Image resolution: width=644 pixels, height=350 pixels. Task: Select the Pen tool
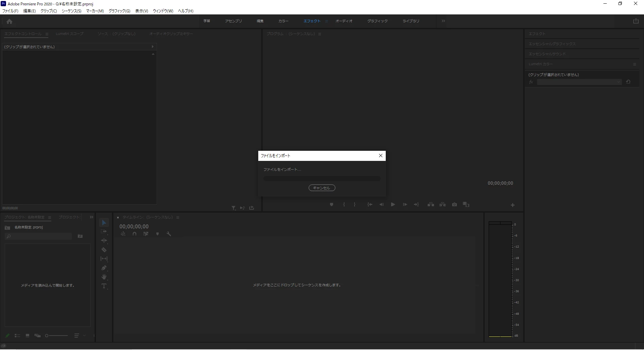click(104, 268)
